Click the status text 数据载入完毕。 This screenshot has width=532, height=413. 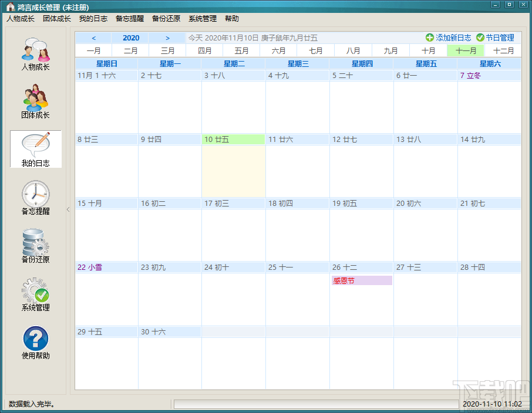[x=32, y=404]
